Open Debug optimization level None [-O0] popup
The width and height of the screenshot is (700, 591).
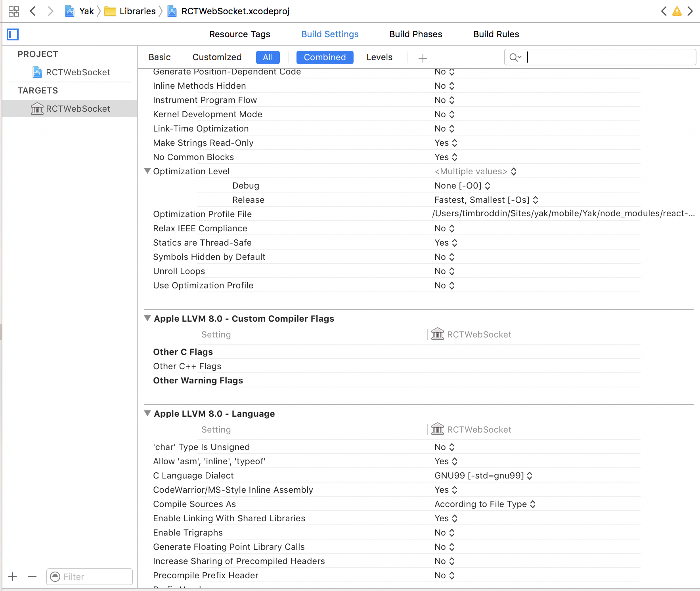[x=462, y=186]
